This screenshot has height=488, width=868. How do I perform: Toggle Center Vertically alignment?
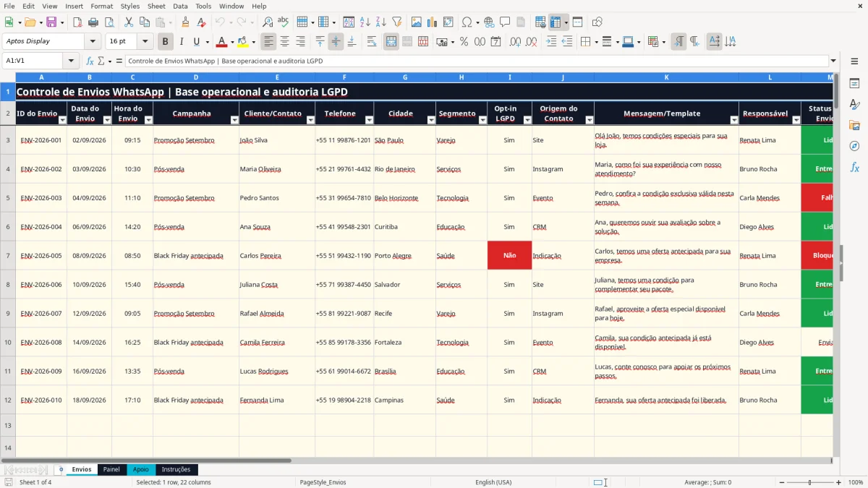point(336,42)
